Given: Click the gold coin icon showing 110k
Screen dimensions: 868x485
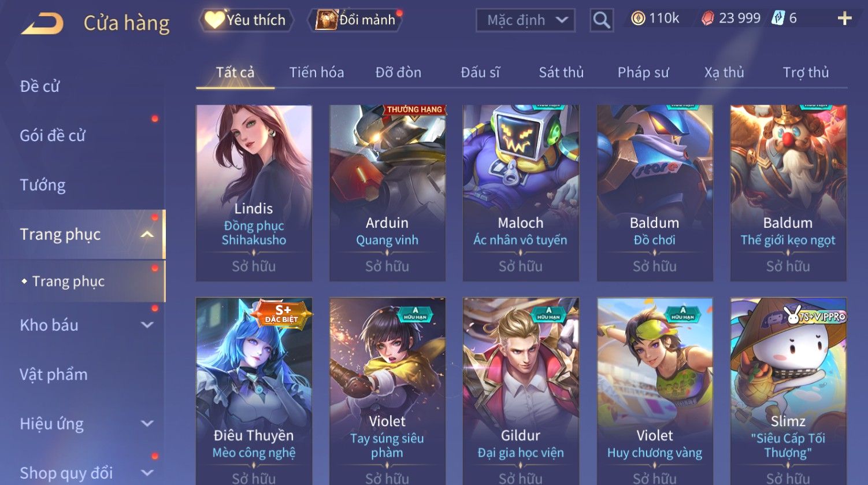Looking at the screenshot, I should click(638, 18).
